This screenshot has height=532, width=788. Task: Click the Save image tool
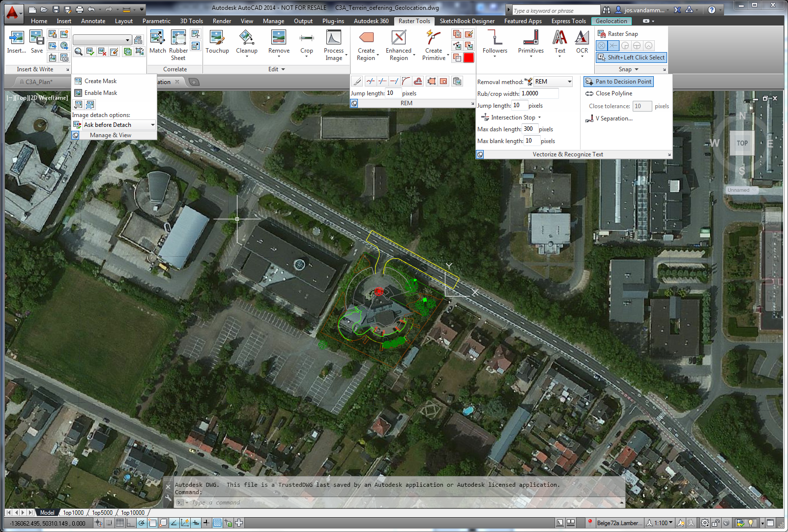[x=37, y=42]
